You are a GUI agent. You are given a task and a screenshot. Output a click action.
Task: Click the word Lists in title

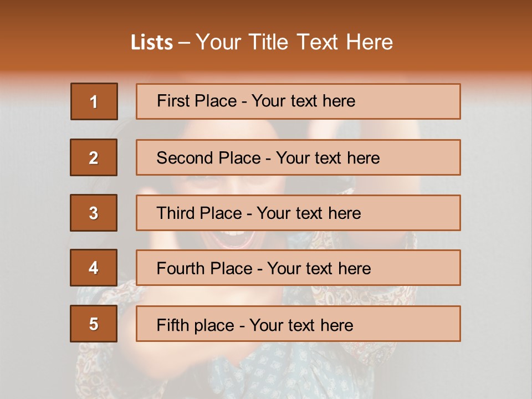tap(152, 42)
